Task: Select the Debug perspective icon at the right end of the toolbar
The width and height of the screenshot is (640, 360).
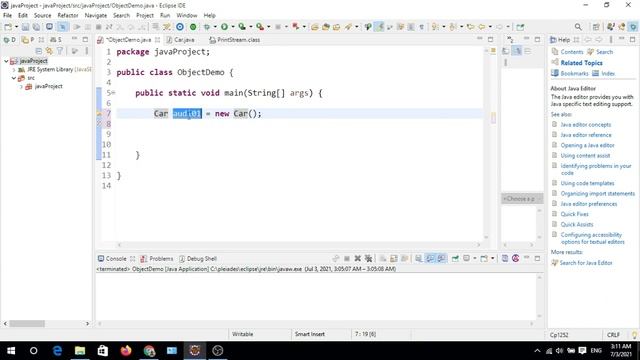Action: click(x=633, y=27)
